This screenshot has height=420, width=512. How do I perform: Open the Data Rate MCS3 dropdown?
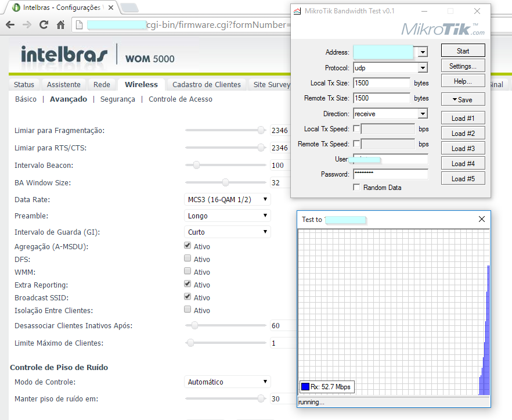coord(228,199)
